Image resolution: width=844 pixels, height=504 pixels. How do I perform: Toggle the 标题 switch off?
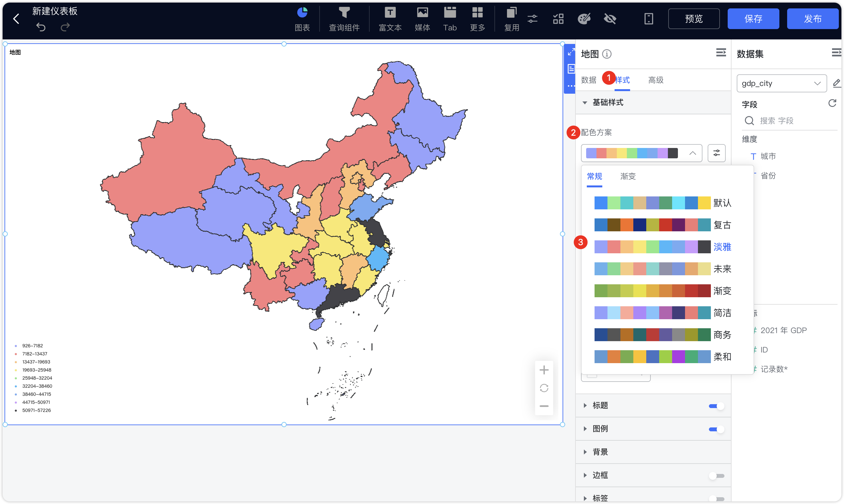pyautogui.click(x=716, y=406)
